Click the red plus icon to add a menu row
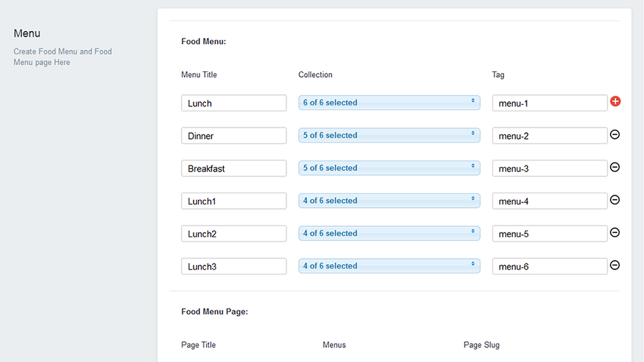Viewport: 644px width, 362px height. 615,101
